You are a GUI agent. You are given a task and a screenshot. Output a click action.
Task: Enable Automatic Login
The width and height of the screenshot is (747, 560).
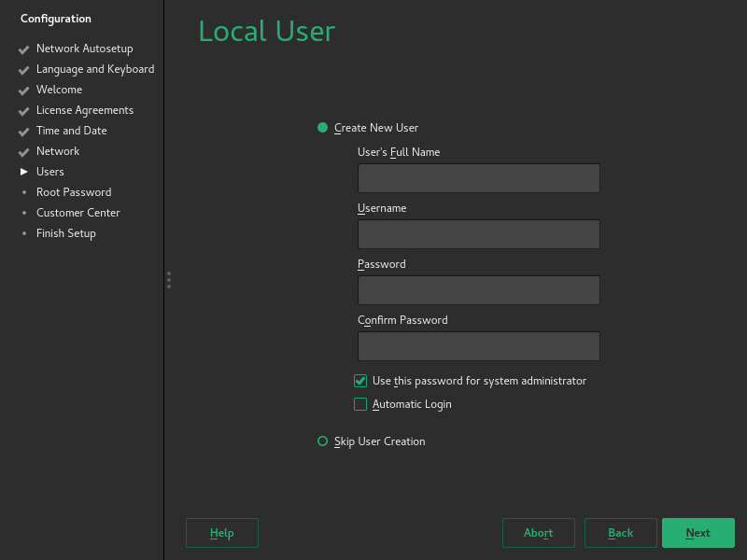point(360,404)
